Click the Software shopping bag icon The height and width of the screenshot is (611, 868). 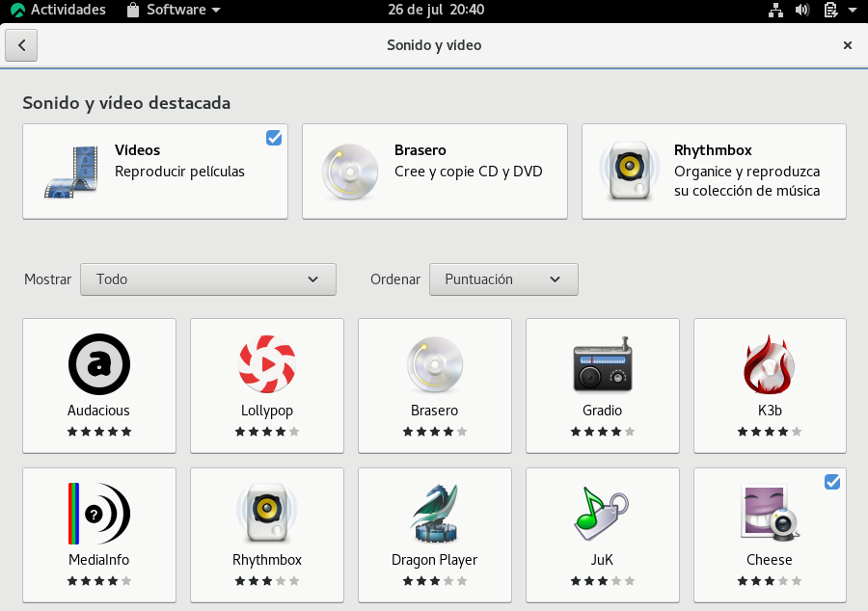(x=133, y=10)
